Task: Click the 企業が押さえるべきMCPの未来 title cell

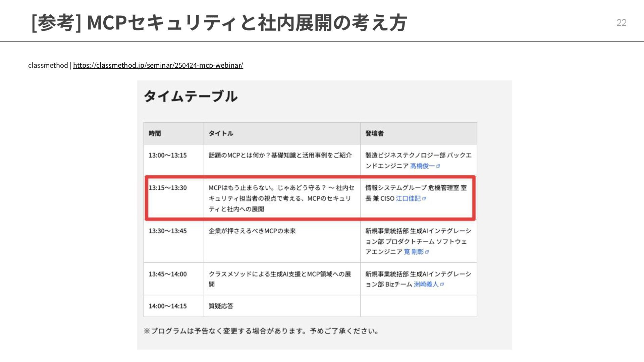Action: pos(252,231)
